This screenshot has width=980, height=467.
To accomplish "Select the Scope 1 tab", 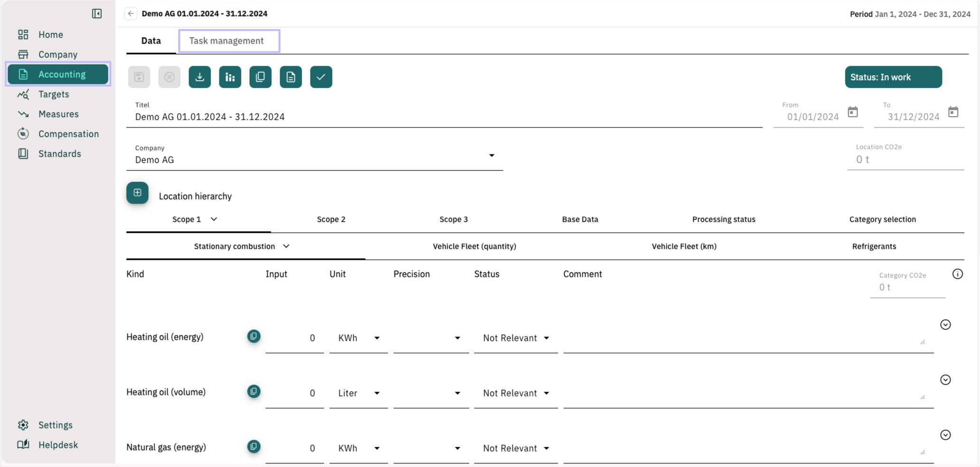I will click(x=198, y=219).
